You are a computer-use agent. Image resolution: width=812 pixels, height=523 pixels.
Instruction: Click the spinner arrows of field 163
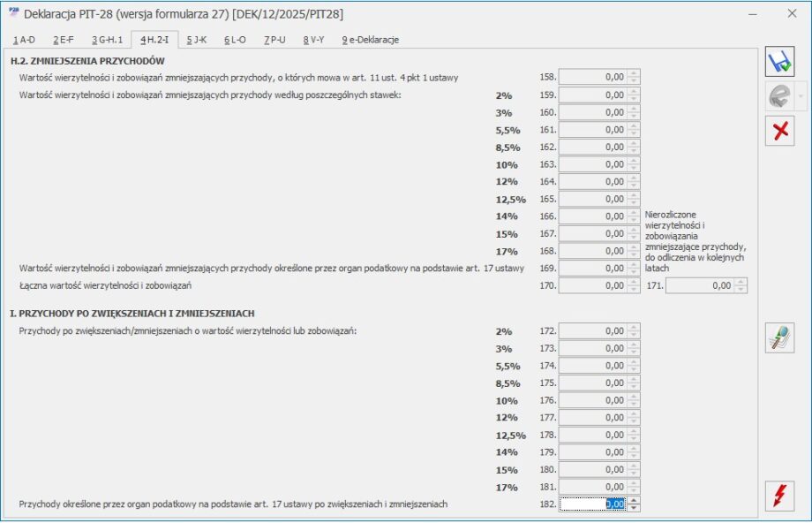click(x=634, y=164)
